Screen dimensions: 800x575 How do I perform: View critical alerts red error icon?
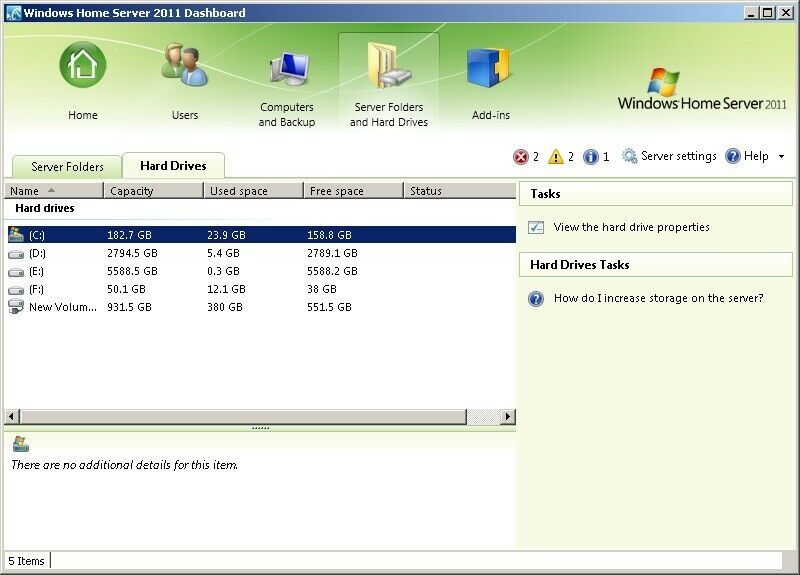point(520,157)
